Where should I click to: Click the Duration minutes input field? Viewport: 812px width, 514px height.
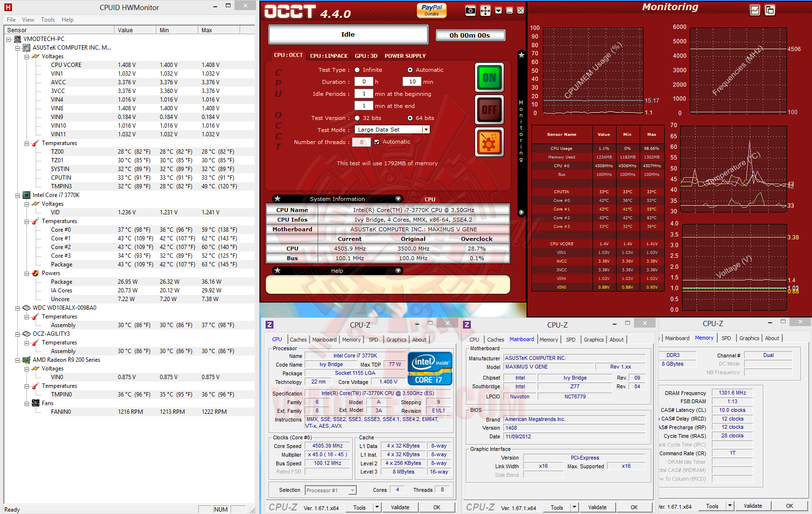click(x=412, y=82)
